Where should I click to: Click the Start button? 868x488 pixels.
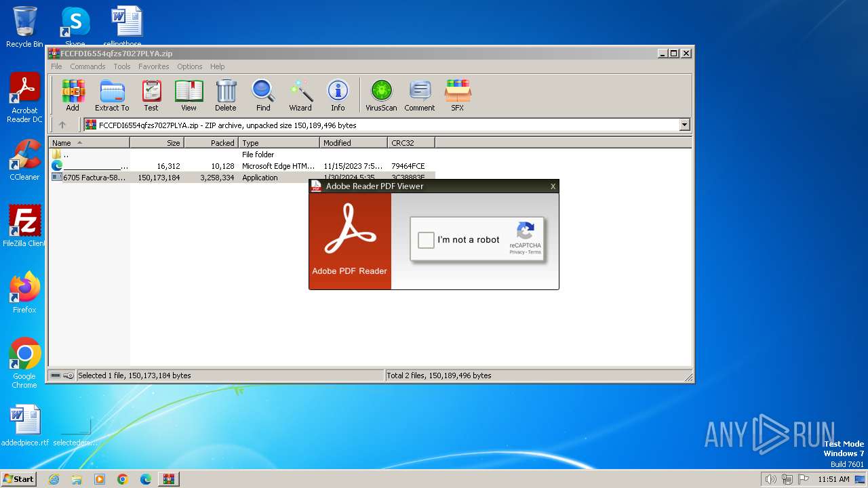(18, 479)
